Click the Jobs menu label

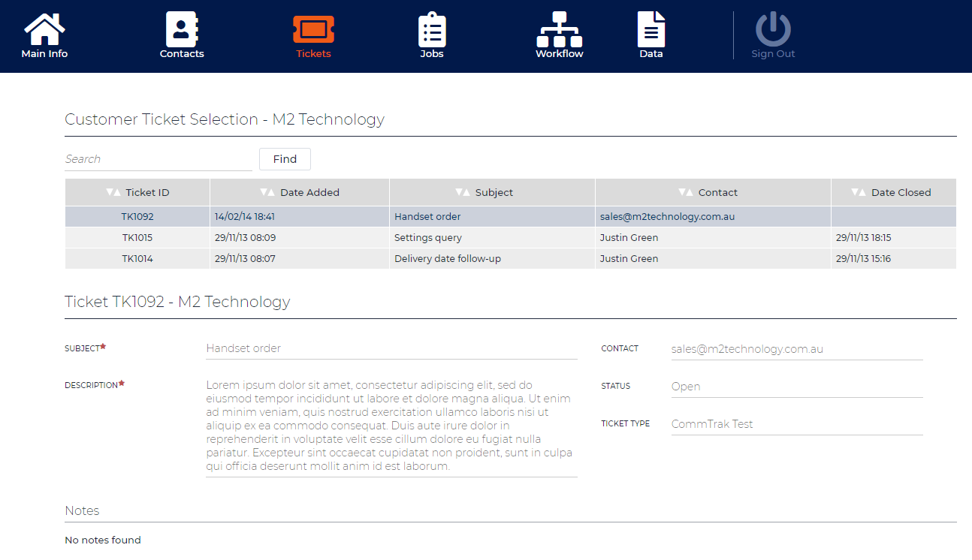pyautogui.click(x=432, y=54)
